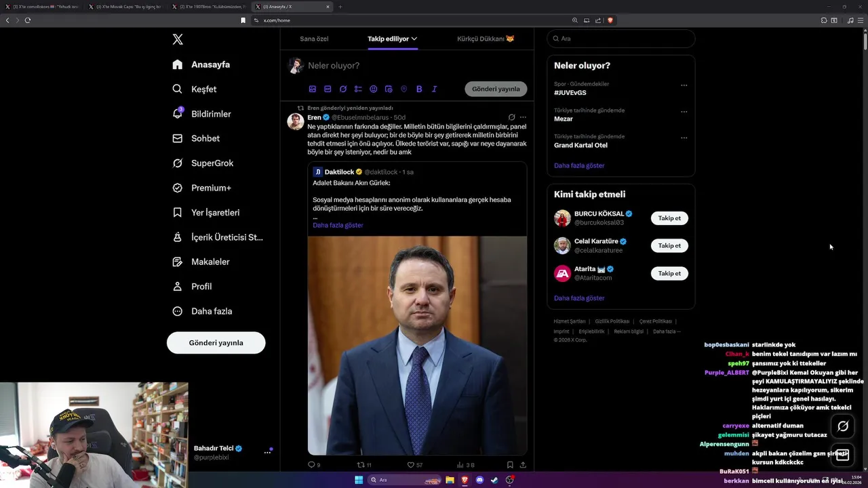Open Premium+ page

(201, 188)
